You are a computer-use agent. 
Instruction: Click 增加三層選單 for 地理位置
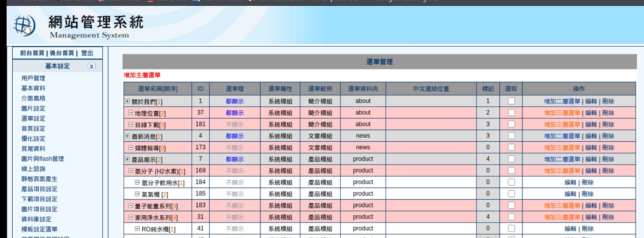tap(562, 113)
